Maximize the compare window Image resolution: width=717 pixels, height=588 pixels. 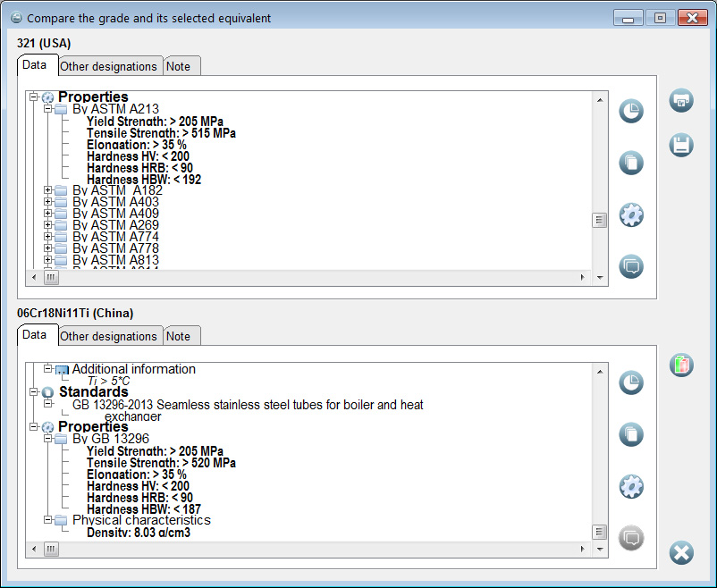click(660, 18)
